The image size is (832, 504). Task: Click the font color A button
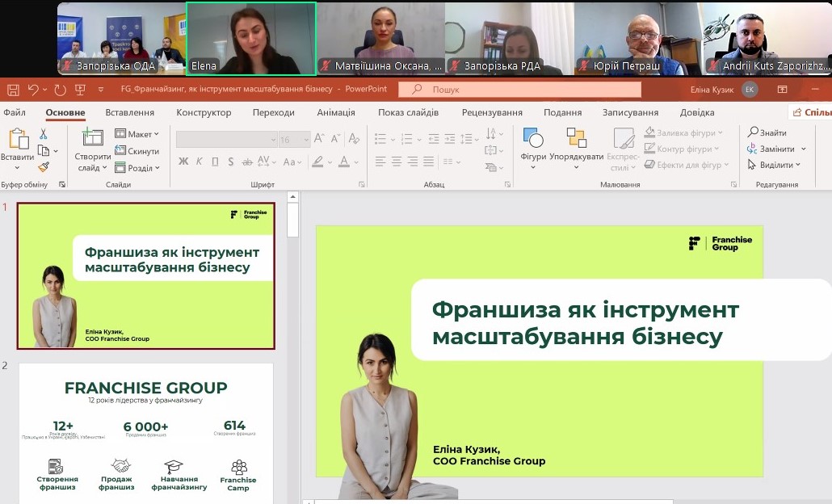click(x=344, y=162)
